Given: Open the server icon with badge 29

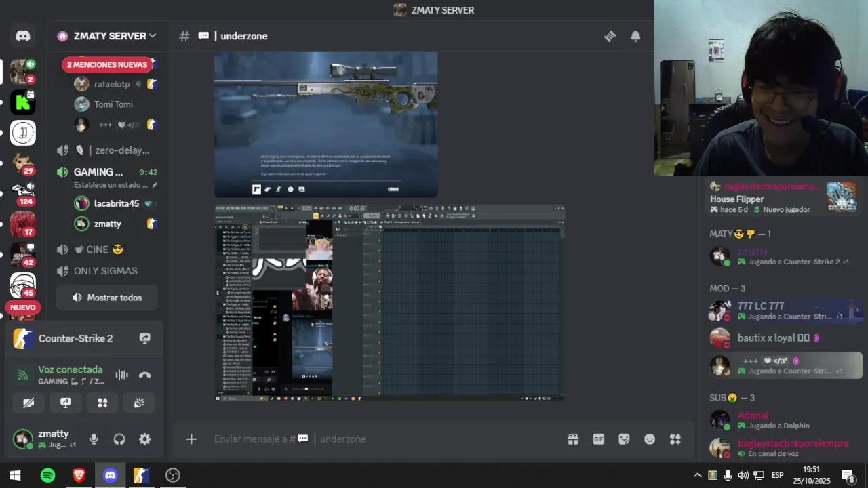Looking at the screenshot, I should point(23,163).
